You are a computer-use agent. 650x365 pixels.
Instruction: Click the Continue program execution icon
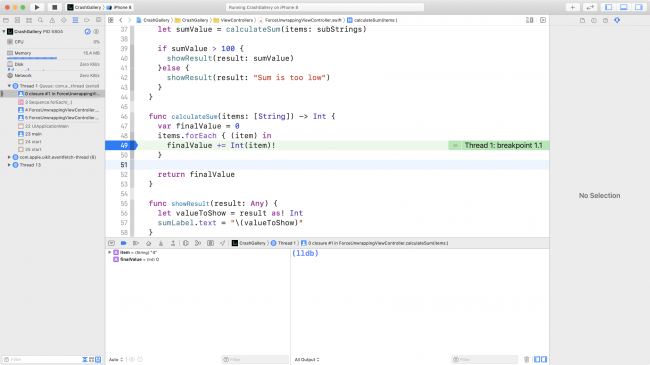(x=136, y=243)
